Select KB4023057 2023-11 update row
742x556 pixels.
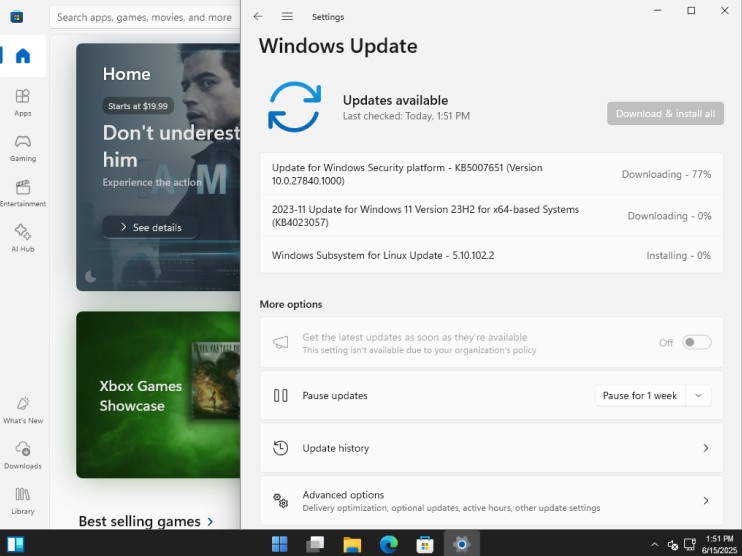[491, 216]
